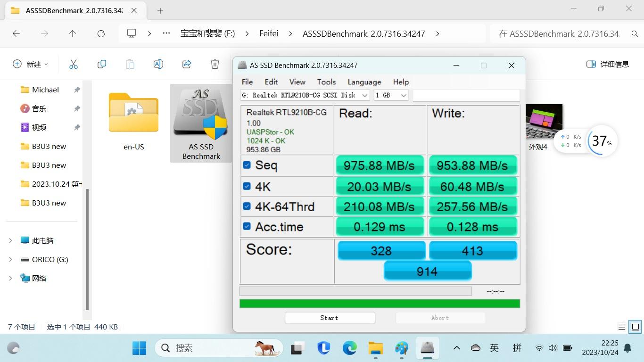644x362 pixels.
Task: Refresh the Explorer folder view
Action: coord(101,33)
